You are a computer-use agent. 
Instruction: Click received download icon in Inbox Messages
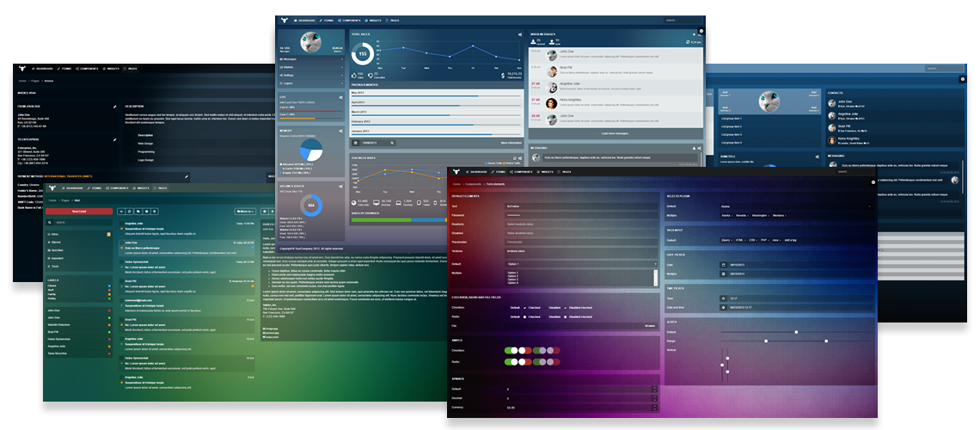point(533,41)
